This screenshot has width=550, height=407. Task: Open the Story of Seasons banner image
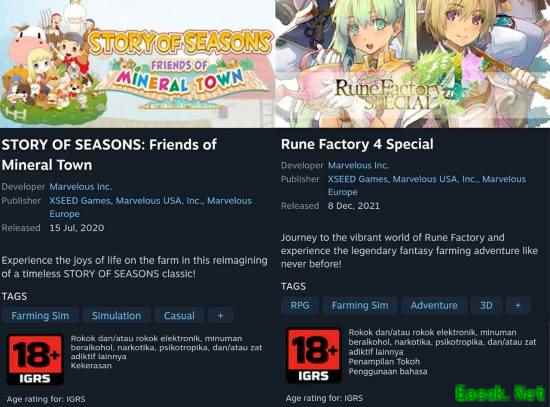point(137,64)
